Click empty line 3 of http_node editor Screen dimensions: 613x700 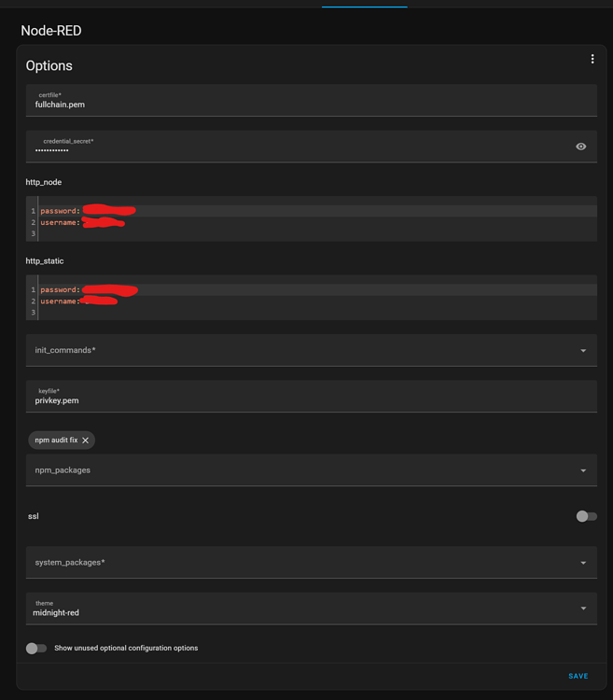(280, 234)
